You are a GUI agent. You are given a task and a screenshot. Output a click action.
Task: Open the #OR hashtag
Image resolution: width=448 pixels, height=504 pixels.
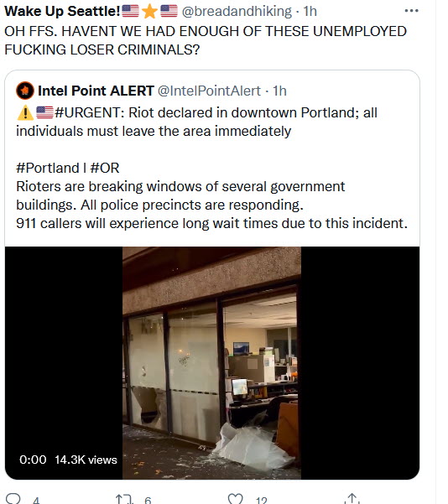point(105,168)
